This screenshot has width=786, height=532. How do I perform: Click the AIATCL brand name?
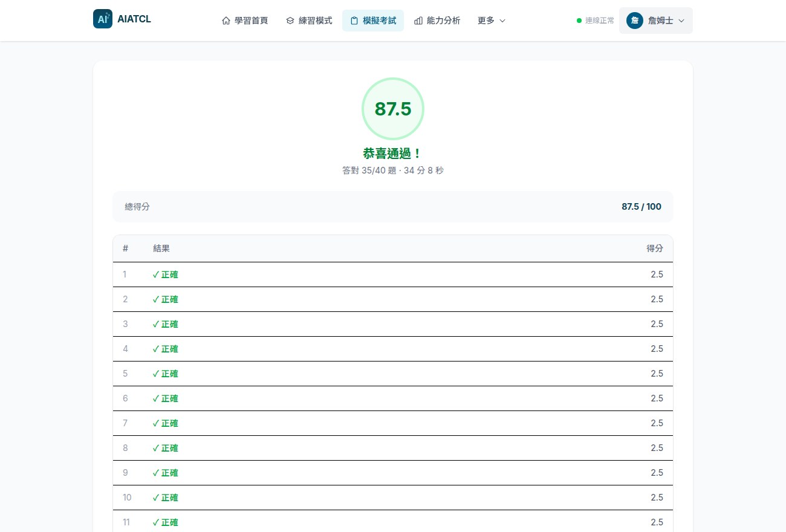[x=134, y=19]
